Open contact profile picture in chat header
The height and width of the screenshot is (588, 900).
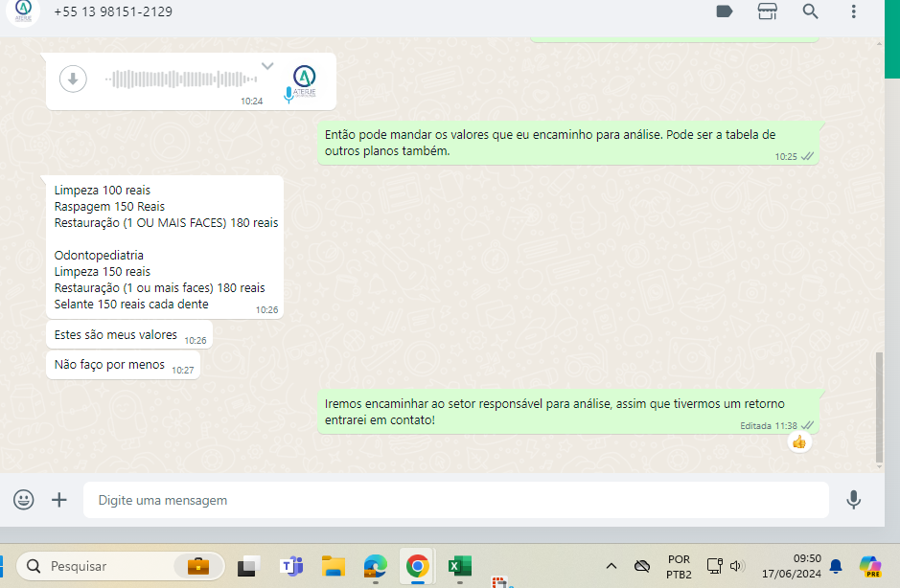click(23, 11)
